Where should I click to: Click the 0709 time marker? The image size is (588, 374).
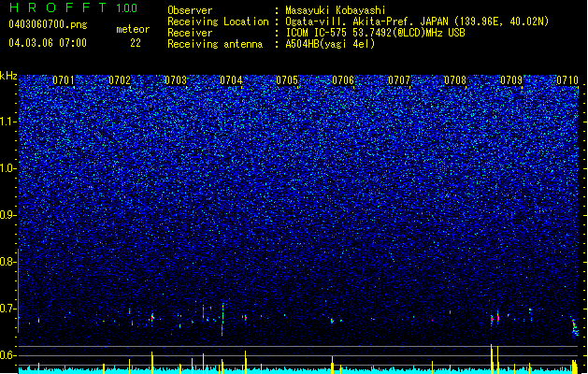point(511,80)
